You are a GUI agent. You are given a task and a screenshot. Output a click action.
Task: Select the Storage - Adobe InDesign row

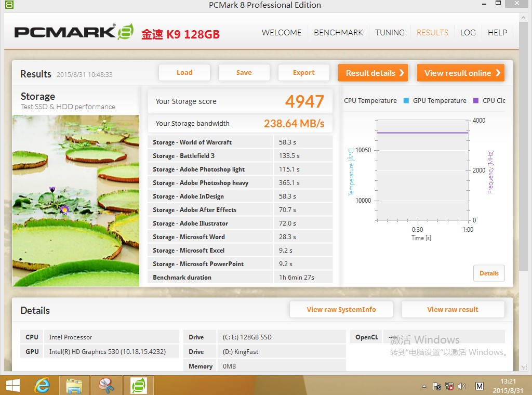(240, 196)
